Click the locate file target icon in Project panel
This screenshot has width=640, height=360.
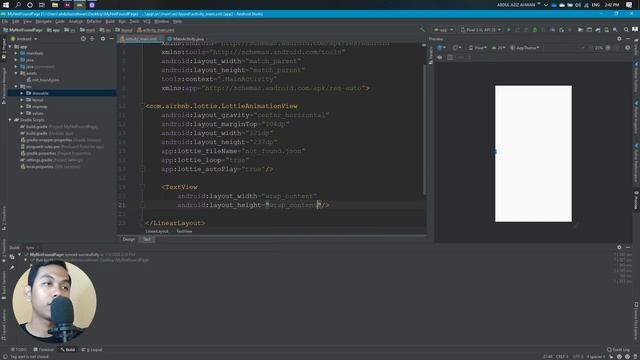(83, 39)
